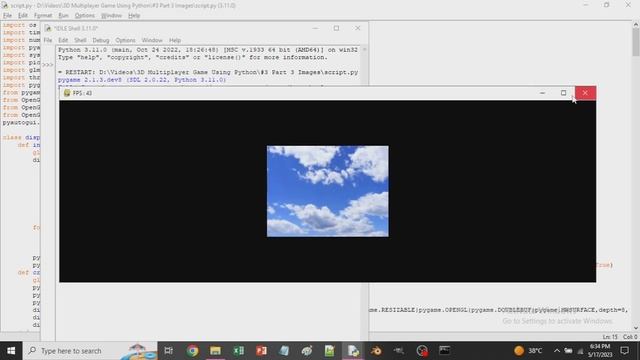Click the 'class' line in script.py editor
The width and height of the screenshot is (640, 360).
21,138
